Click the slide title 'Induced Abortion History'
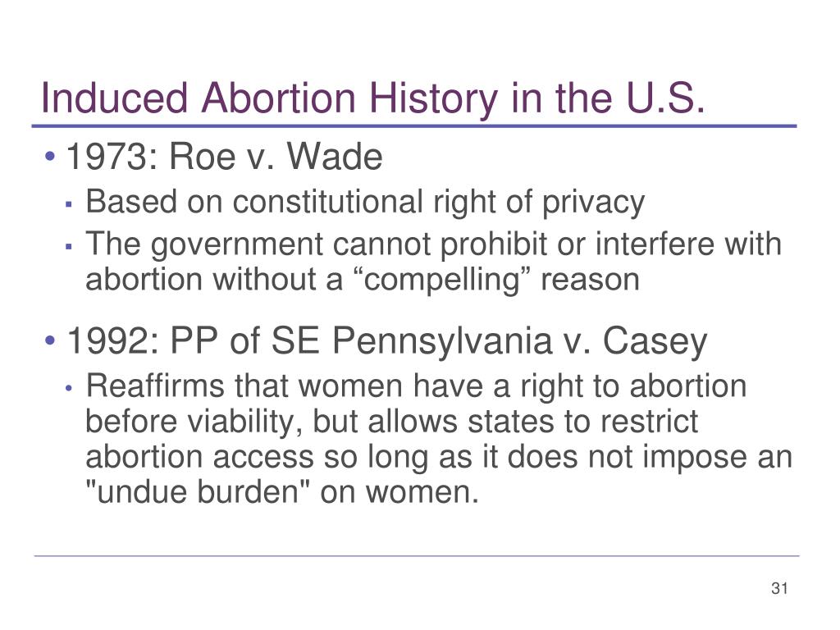Image resolution: width=840 pixels, height=630 pixels. pos(269,98)
